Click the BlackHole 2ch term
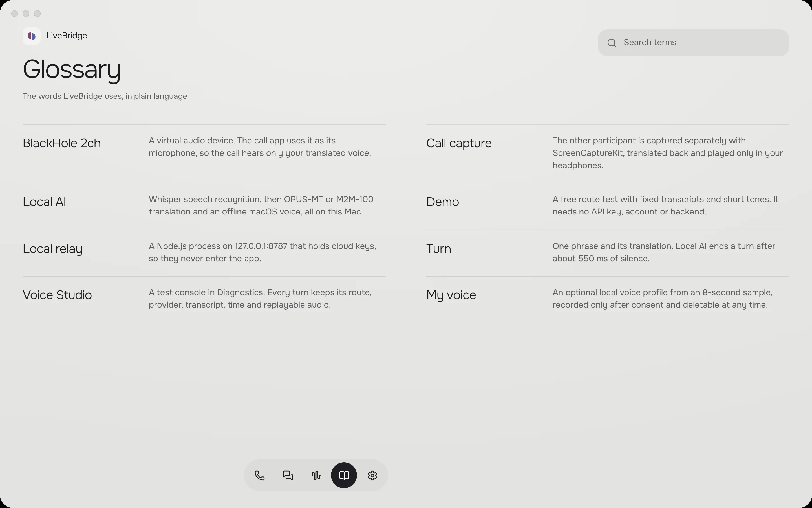 [x=62, y=143]
